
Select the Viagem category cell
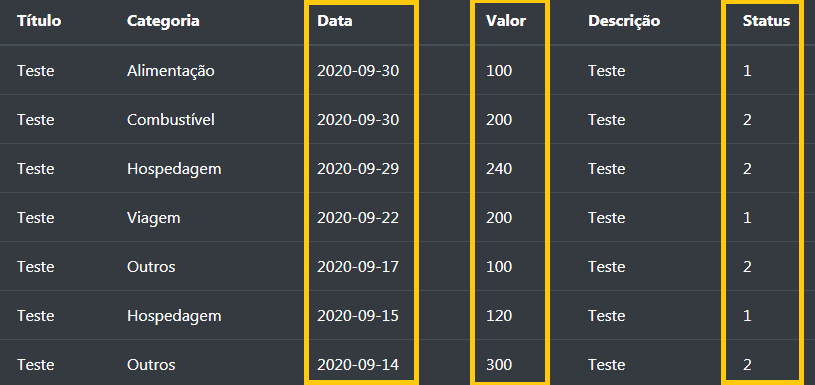click(x=154, y=218)
